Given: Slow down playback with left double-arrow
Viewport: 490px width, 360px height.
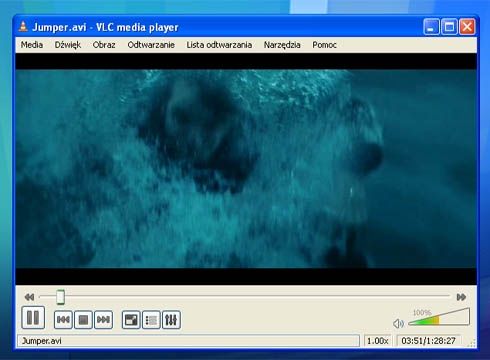Looking at the screenshot, I should [29, 297].
